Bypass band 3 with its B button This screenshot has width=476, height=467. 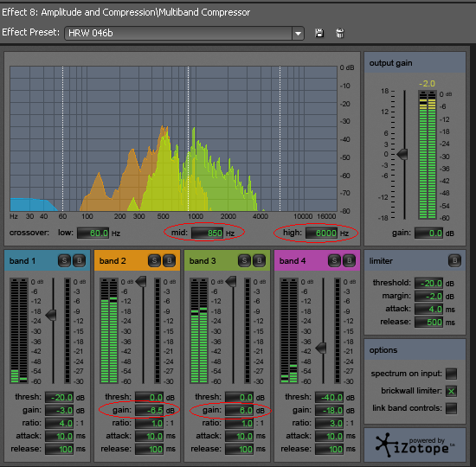pos(260,260)
